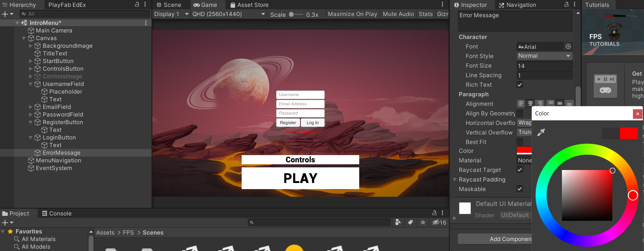Set text alignment to left
This screenshot has width=644, height=251.
tap(521, 104)
